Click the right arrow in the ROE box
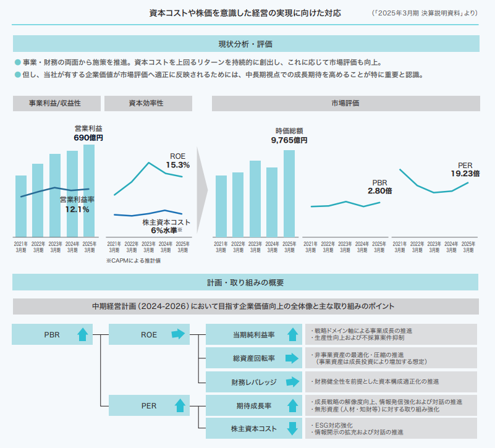Image resolution: width=495 pixels, height=448 pixels. [179, 335]
